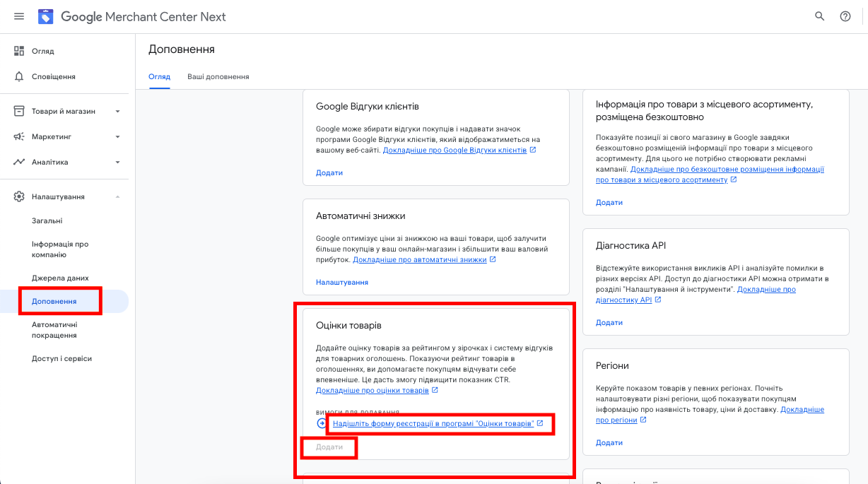Expand the Маркетинг section arrow
The height and width of the screenshot is (484, 868).
click(118, 136)
